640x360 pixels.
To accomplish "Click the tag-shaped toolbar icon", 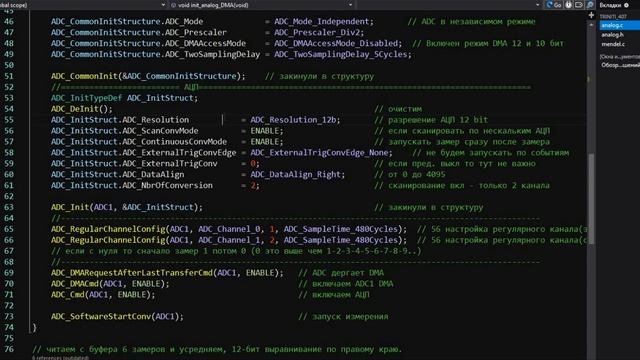I will pyautogui.click(x=579, y=5).
